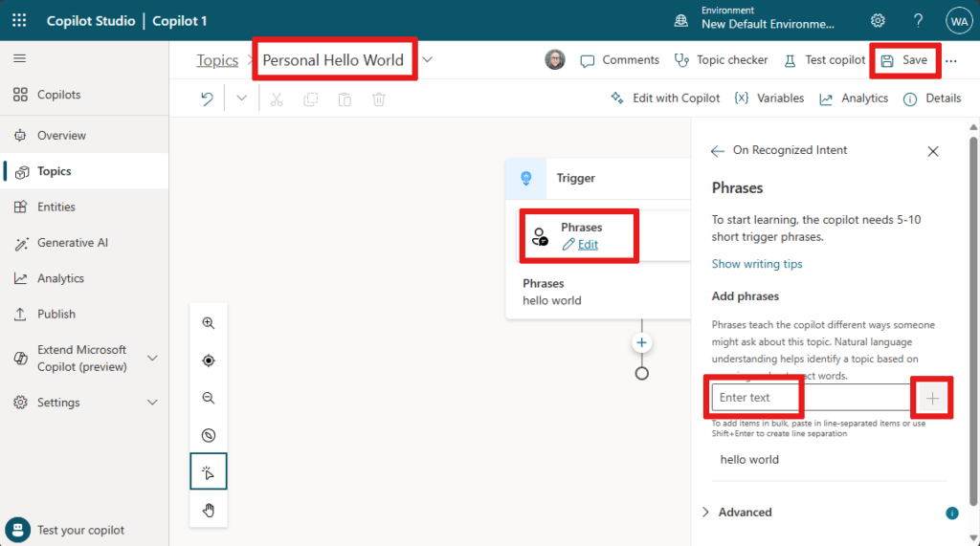Click the Cut scissors icon
The width and height of the screenshot is (980, 546).
[277, 99]
